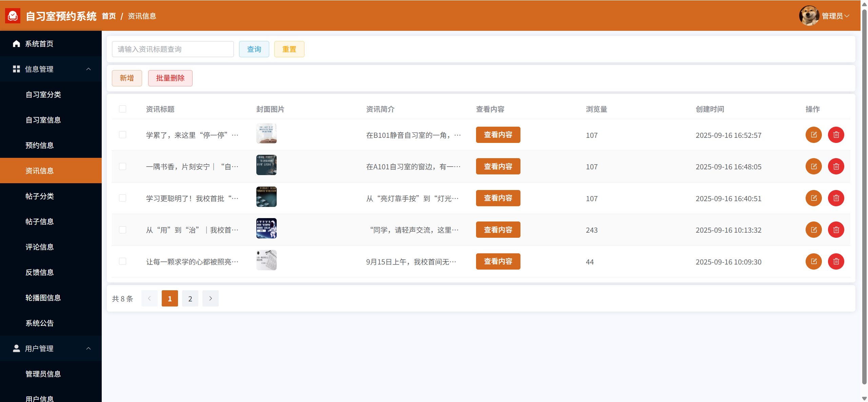Click the edit icon for the 2025-09-16 16:40:51 row
The height and width of the screenshot is (402, 868).
pyautogui.click(x=813, y=198)
